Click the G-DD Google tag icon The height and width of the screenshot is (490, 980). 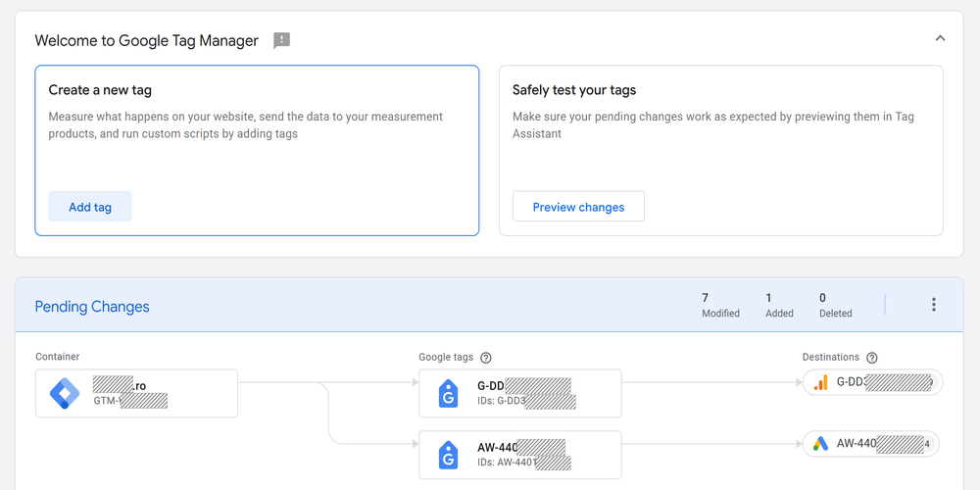[x=448, y=393]
